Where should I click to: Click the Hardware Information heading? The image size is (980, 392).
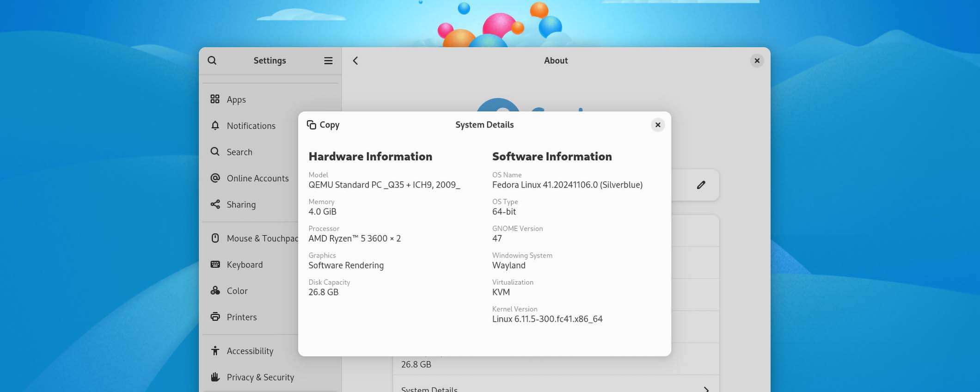[370, 156]
